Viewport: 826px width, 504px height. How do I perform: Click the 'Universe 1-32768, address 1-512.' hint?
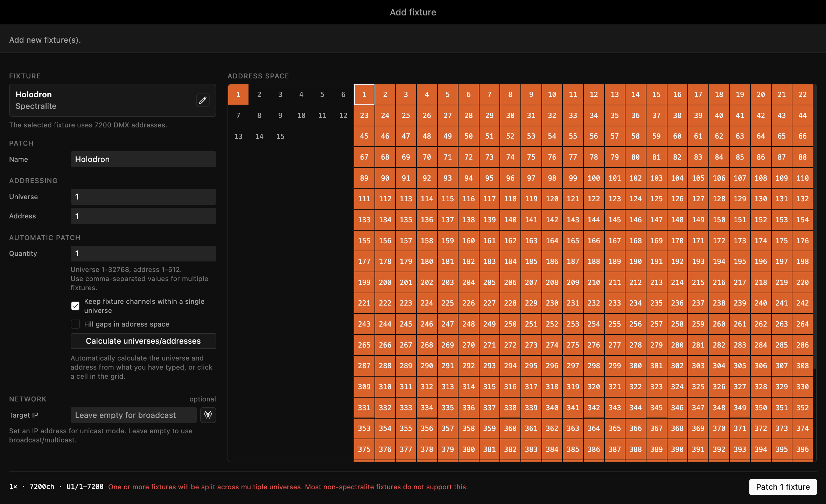coord(126,269)
